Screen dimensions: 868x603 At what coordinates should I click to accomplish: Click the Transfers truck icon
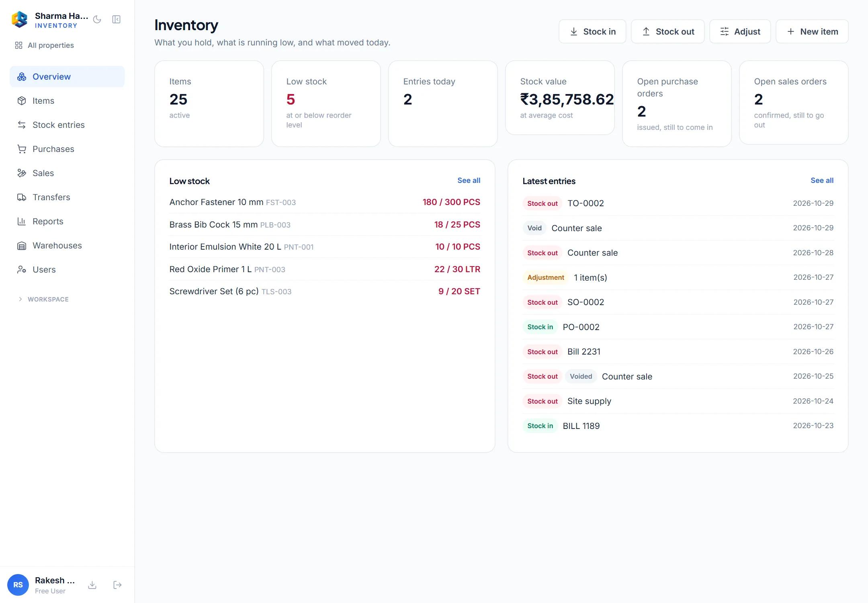click(x=22, y=197)
